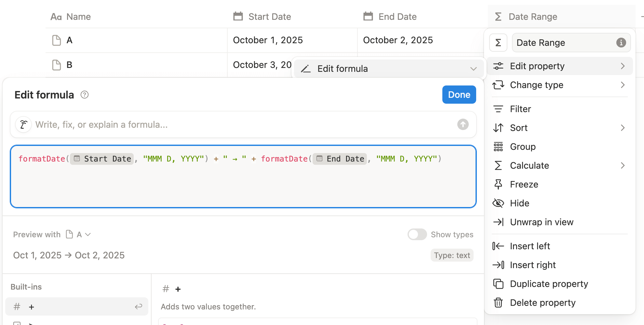This screenshot has height=325, width=644.
Task: Open the Preview with page selector
Action: (x=78, y=234)
